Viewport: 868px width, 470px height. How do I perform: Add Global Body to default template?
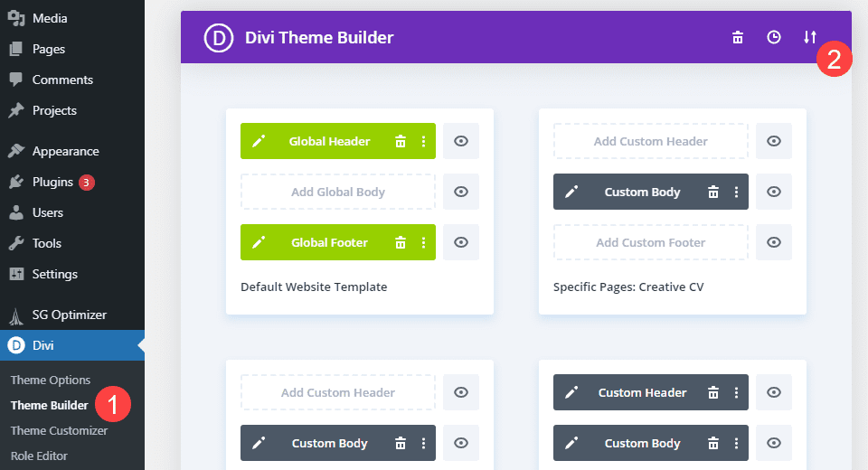point(337,192)
